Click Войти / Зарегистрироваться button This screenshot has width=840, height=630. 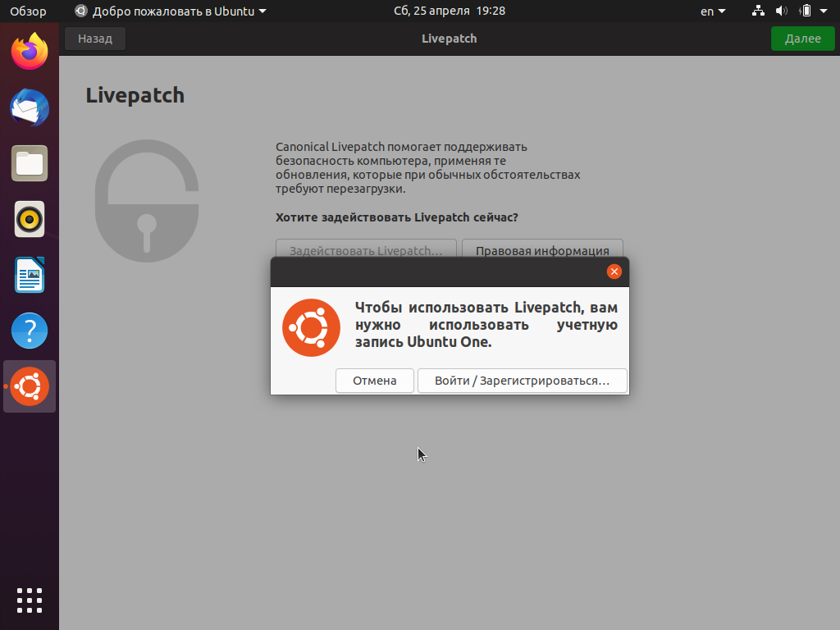tap(522, 381)
